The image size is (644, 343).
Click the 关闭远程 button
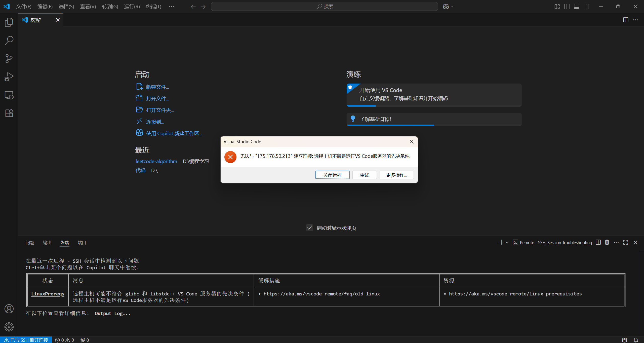click(333, 175)
